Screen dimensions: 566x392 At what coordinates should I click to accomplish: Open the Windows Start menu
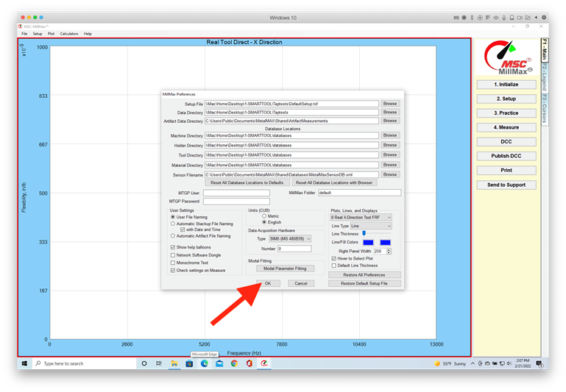click(x=24, y=363)
